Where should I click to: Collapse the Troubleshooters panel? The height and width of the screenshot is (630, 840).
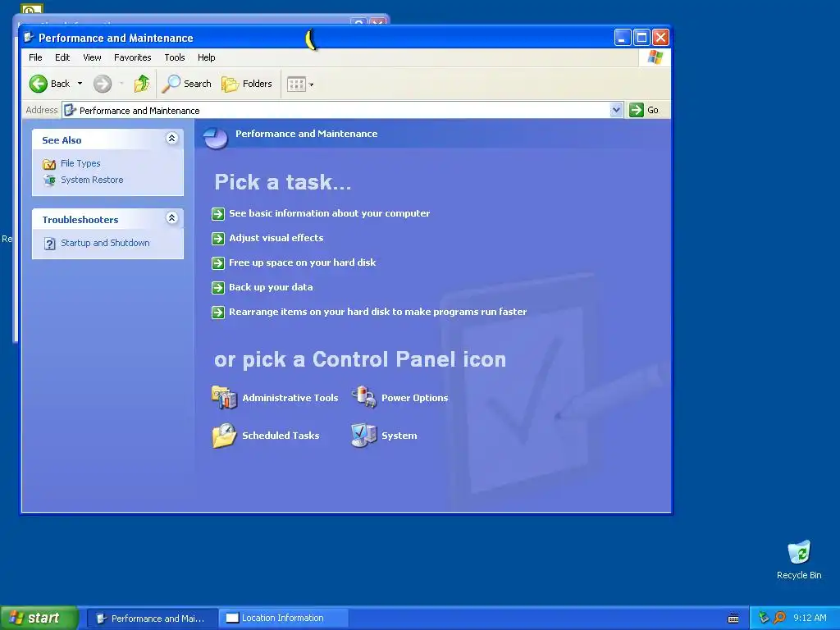pos(172,218)
